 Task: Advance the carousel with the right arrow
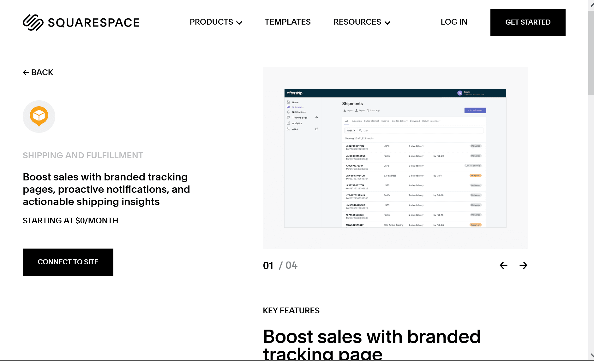[523, 265]
